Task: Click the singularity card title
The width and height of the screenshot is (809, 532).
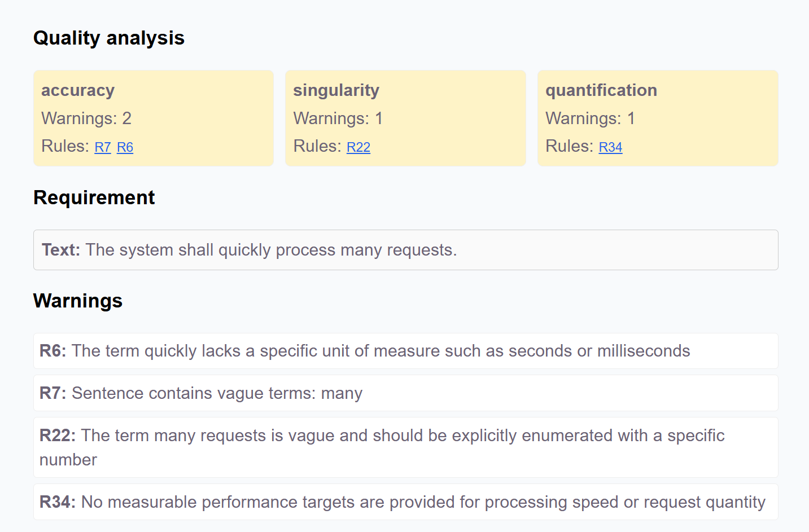Action: 336,90
